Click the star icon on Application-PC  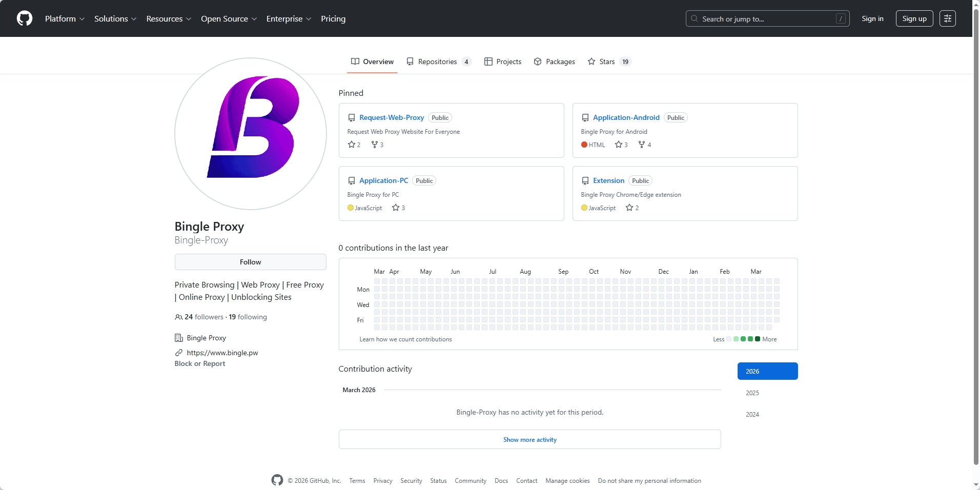coord(396,208)
